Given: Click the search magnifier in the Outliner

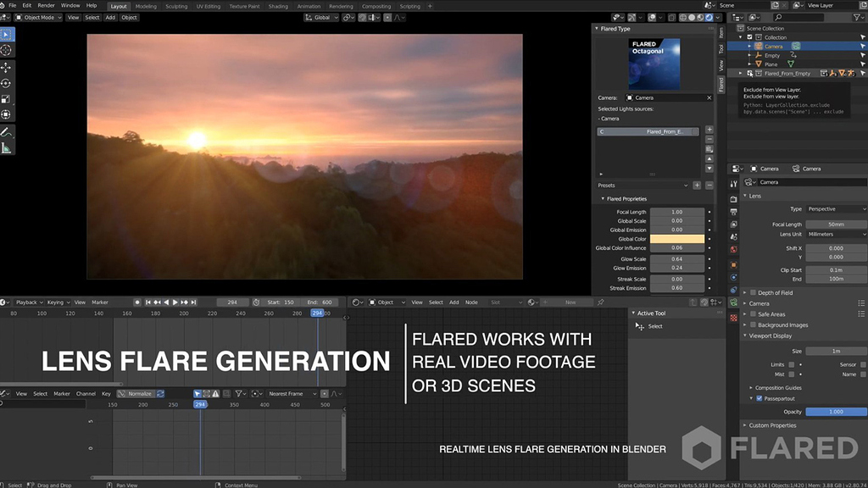Looking at the screenshot, I should click(x=777, y=17).
